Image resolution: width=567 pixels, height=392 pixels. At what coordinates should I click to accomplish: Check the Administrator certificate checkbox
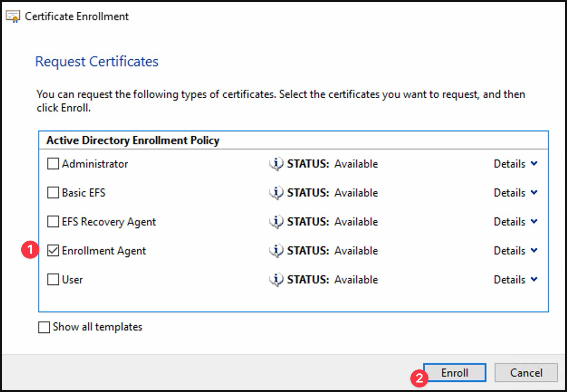(53, 164)
